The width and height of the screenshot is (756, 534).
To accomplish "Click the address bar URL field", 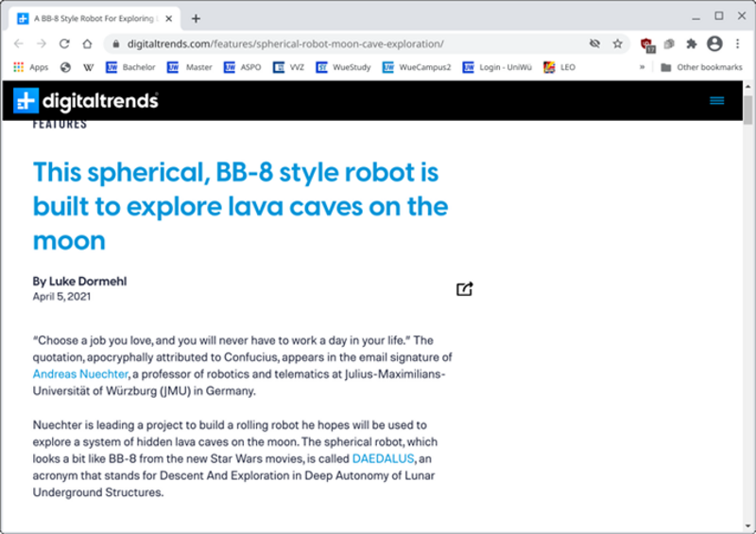I will coord(331,43).
